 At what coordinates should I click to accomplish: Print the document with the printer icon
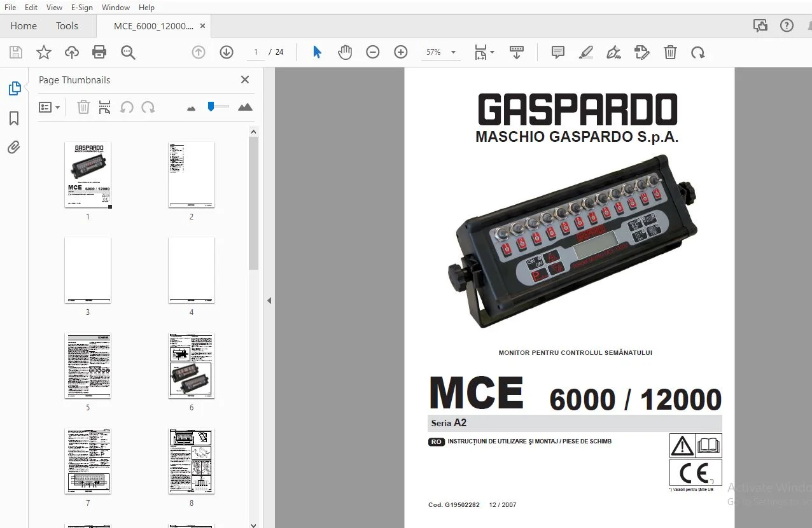(99, 52)
